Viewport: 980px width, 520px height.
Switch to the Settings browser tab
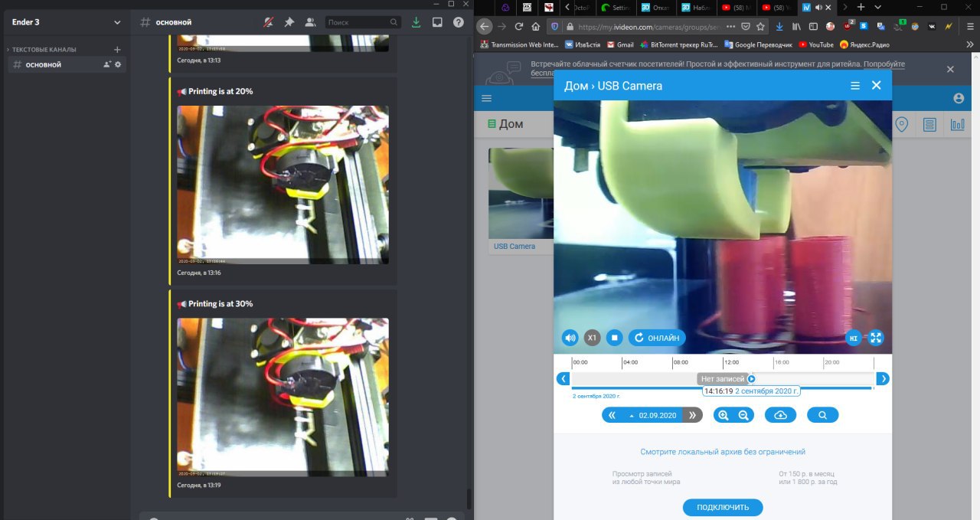[x=616, y=8]
